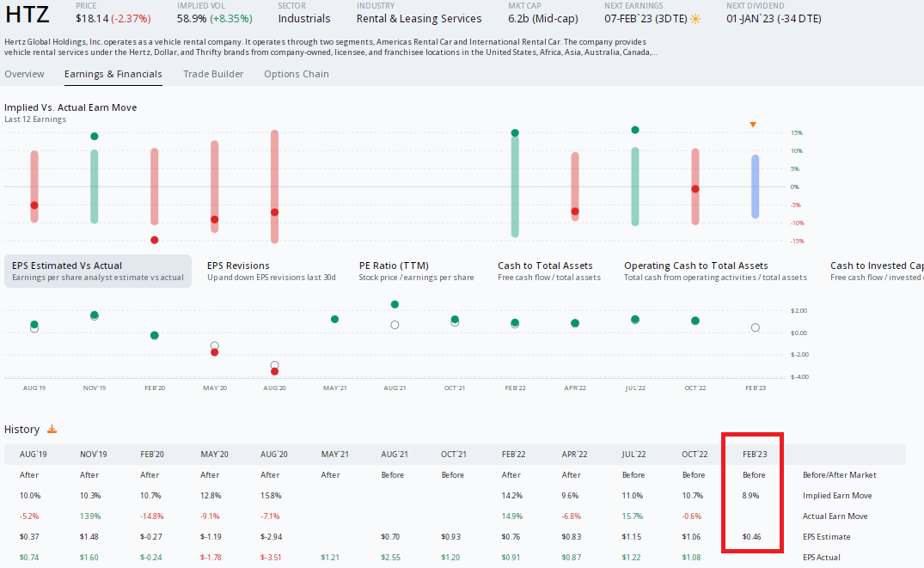Download the History table data
Image resolution: width=924 pixels, height=568 pixels.
tap(53, 429)
